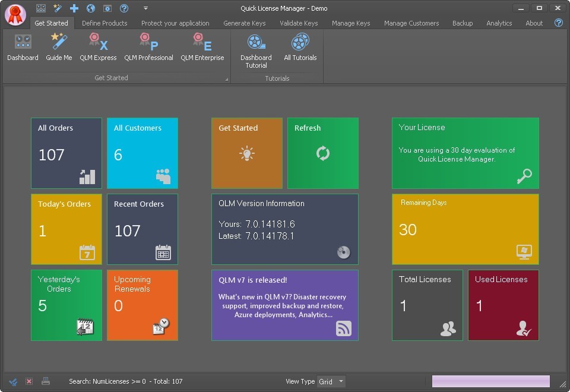Open the View Type dropdown
Viewport: 570px width, 392px height.
(331, 381)
